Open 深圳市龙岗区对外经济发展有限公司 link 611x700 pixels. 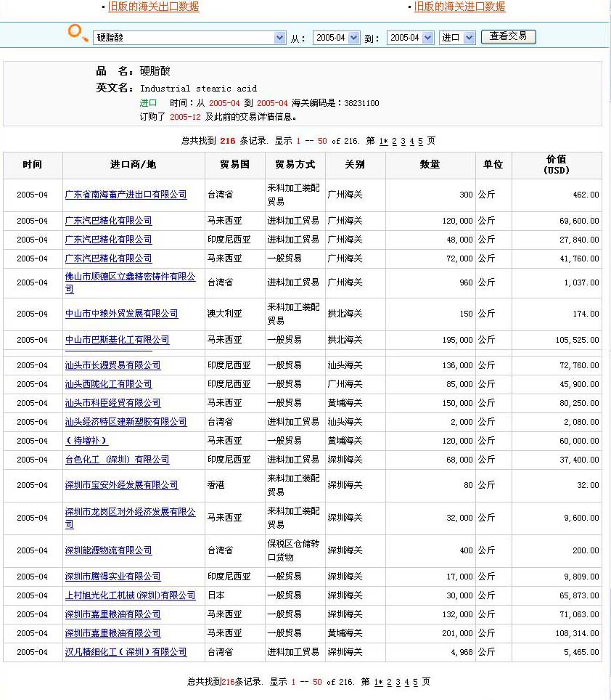[130, 518]
